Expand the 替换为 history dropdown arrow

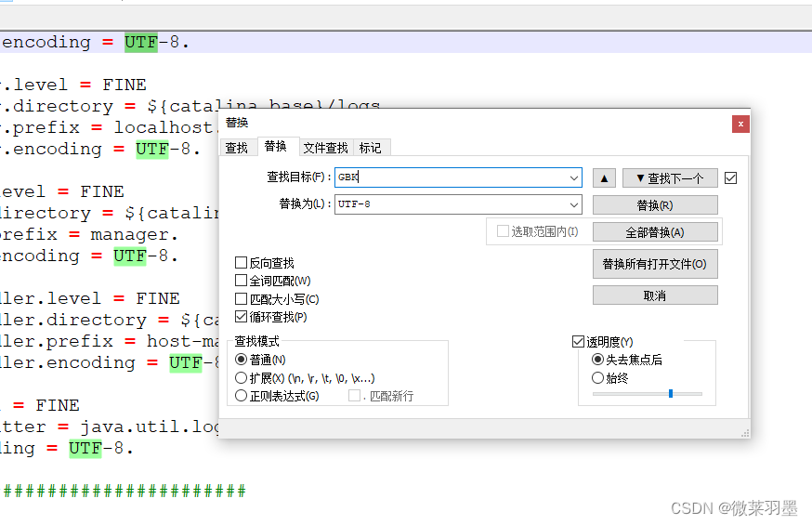[x=574, y=205]
